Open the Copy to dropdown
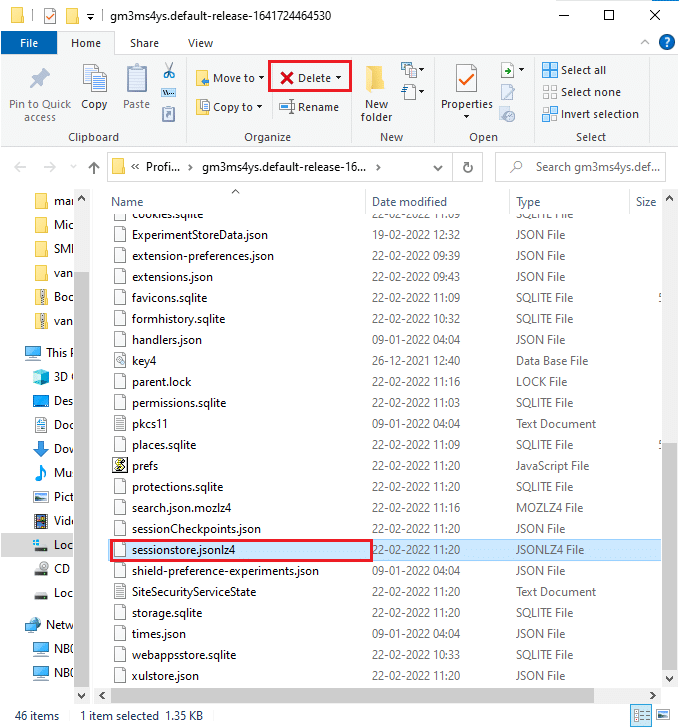 tap(229, 107)
